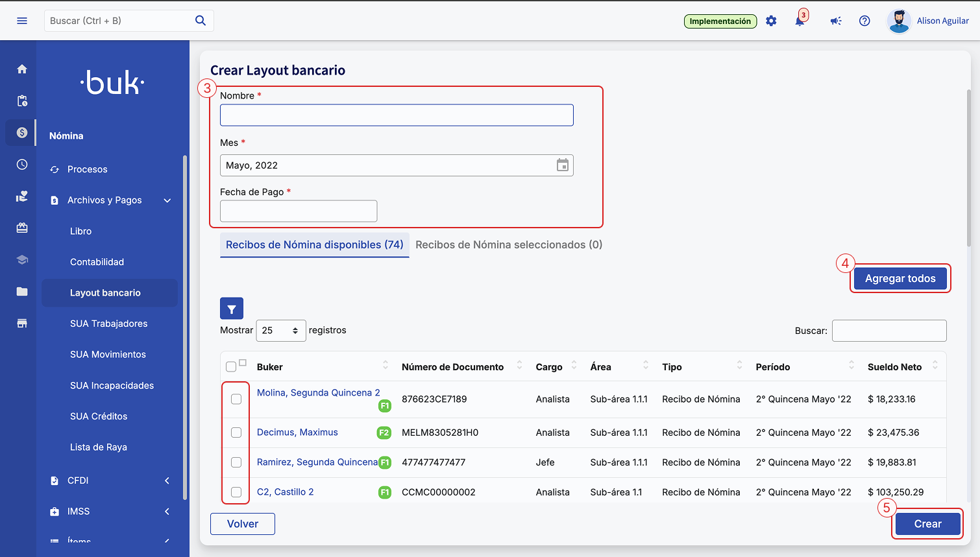Click the calendar icon in Mes field
980x557 pixels.
[563, 165]
